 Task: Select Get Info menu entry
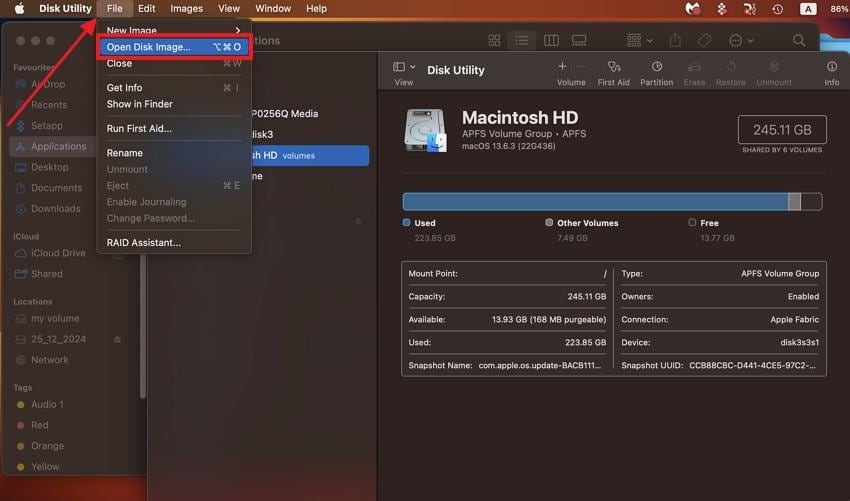[x=173, y=87]
